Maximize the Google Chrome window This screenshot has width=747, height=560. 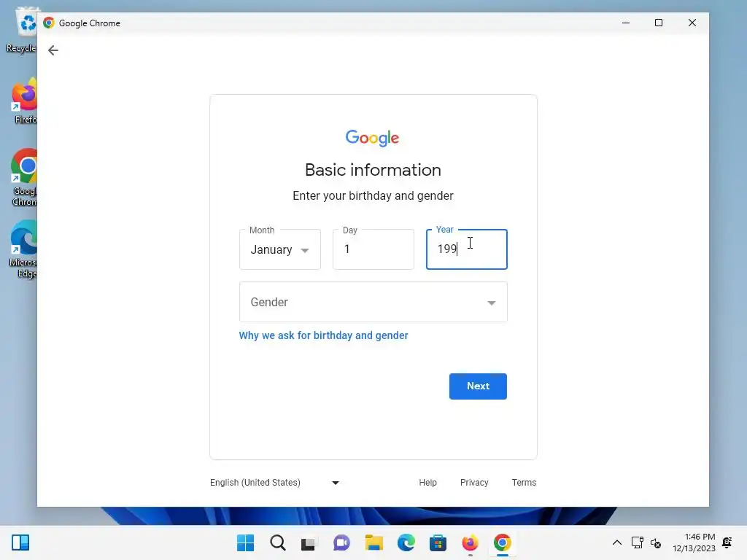coord(659,23)
